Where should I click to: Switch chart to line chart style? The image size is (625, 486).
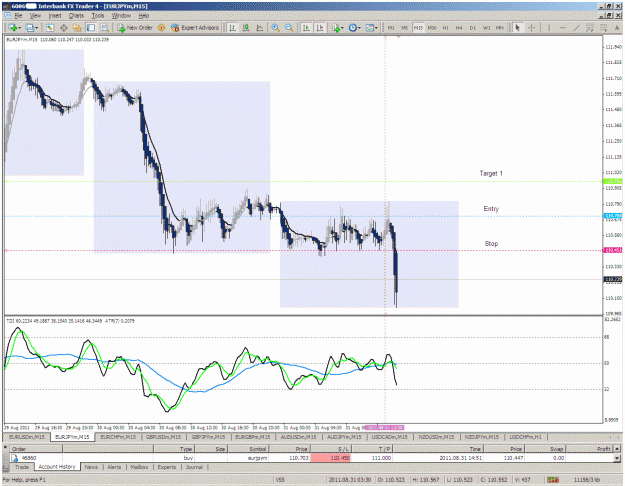[x=259, y=28]
